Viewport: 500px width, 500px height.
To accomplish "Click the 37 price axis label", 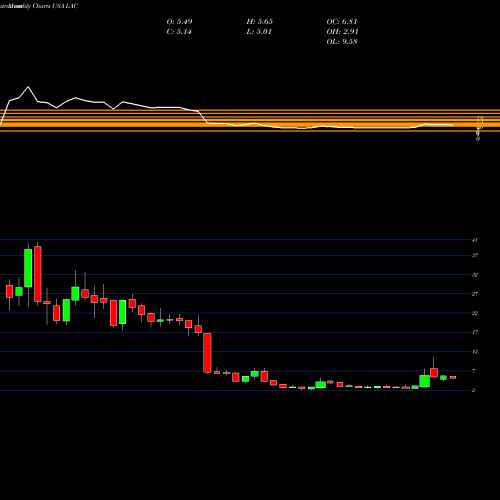I will click(475, 256).
